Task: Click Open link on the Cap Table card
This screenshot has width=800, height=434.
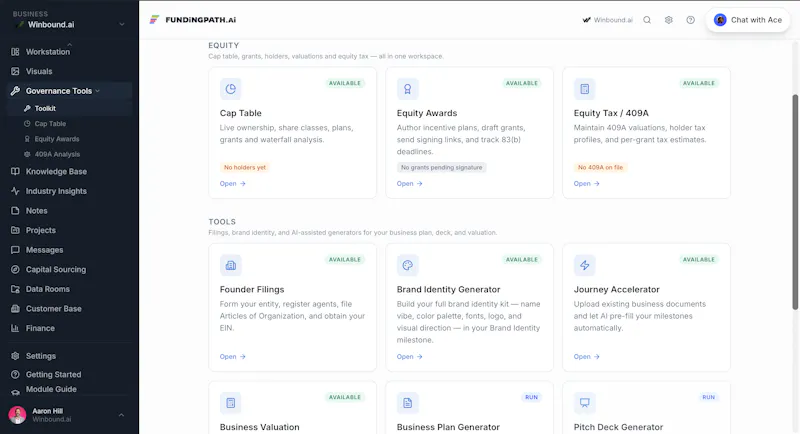Action: [233, 184]
